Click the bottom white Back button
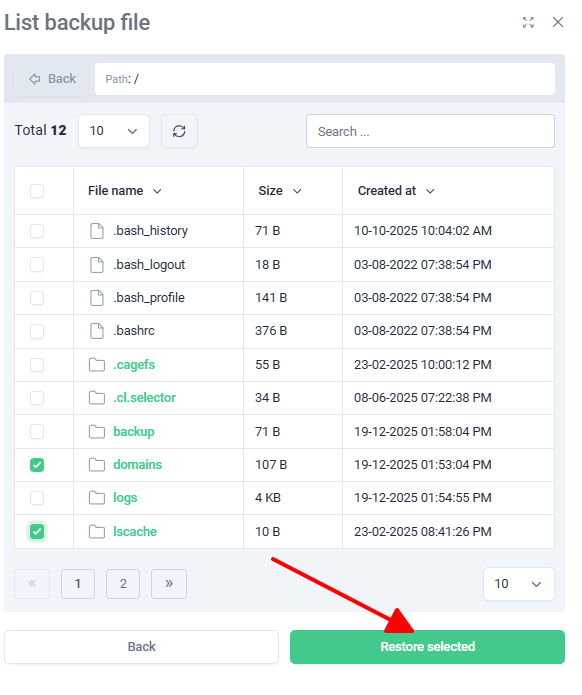Screen dimensions: 582x695 [x=141, y=647]
